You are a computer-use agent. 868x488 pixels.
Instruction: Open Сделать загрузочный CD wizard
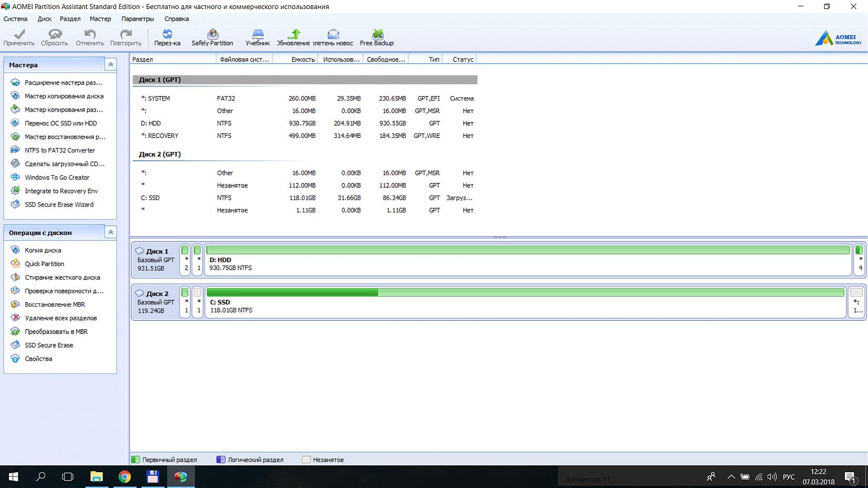pyautogui.click(x=64, y=164)
